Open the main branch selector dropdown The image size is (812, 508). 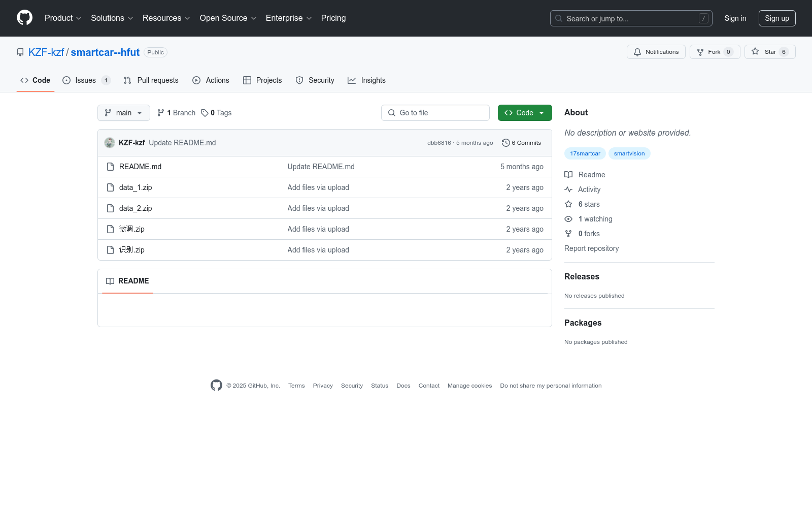pos(124,113)
